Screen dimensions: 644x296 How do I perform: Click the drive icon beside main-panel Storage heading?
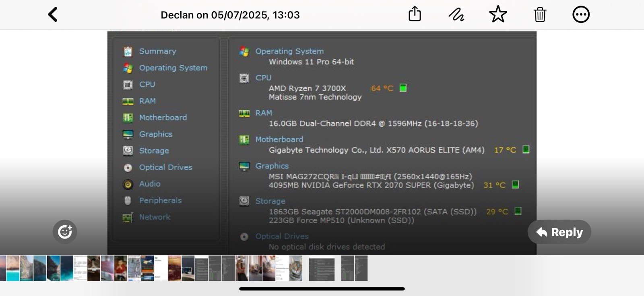pos(244,201)
